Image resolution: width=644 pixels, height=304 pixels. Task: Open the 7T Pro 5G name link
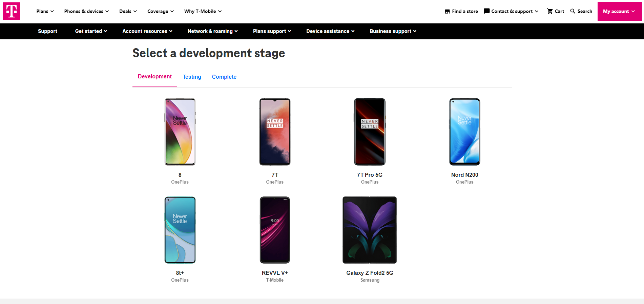(x=370, y=175)
